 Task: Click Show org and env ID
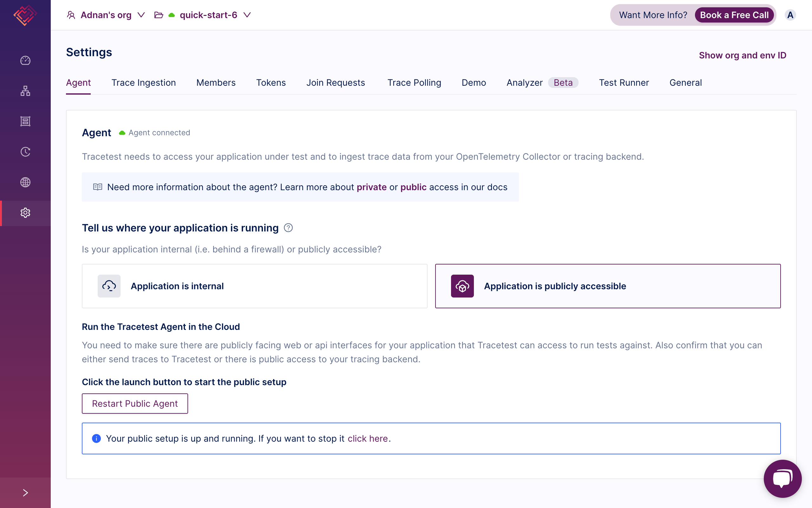click(743, 55)
